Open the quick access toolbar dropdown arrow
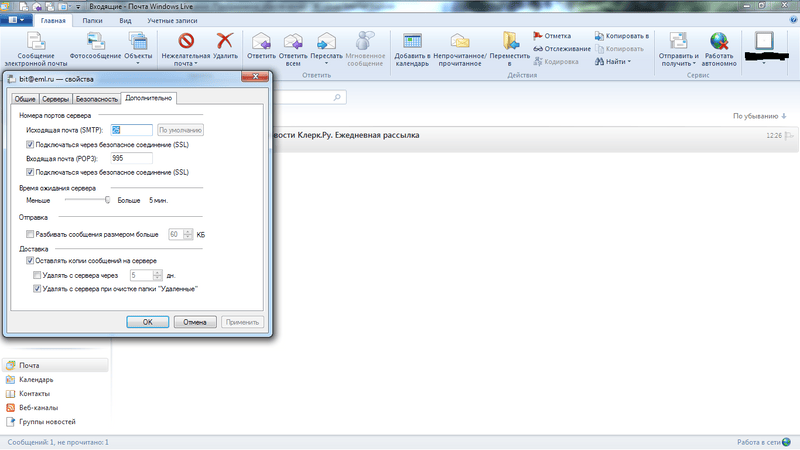 pos(78,7)
